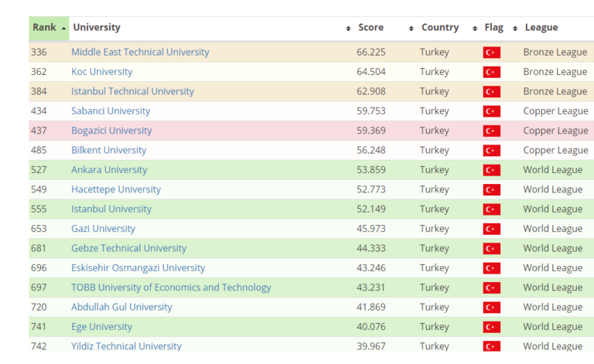Click sort arrows beside Score header
The height and width of the screenshot is (364, 594).
pyautogui.click(x=411, y=29)
